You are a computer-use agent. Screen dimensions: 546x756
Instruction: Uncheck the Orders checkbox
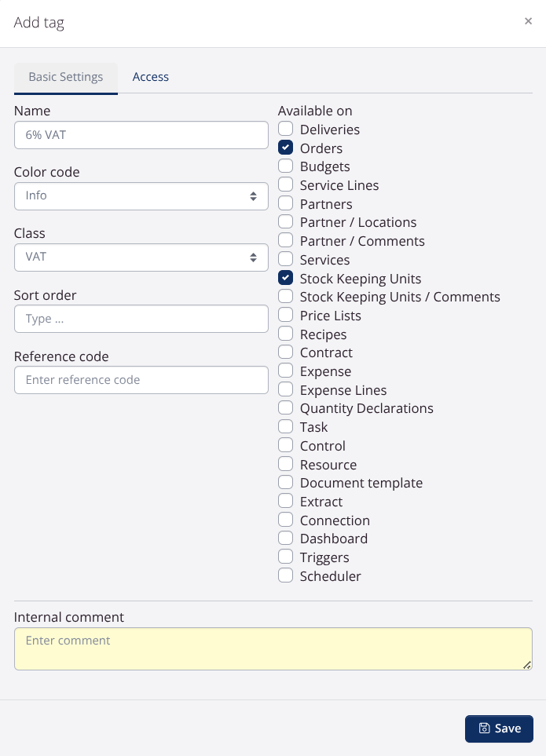pos(286,148)
